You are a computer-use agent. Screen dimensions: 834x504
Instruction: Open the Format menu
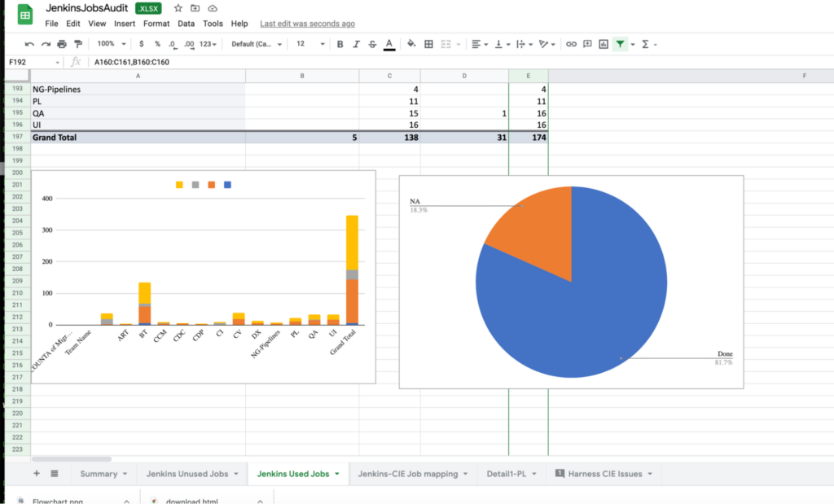(x=156, y=24)
